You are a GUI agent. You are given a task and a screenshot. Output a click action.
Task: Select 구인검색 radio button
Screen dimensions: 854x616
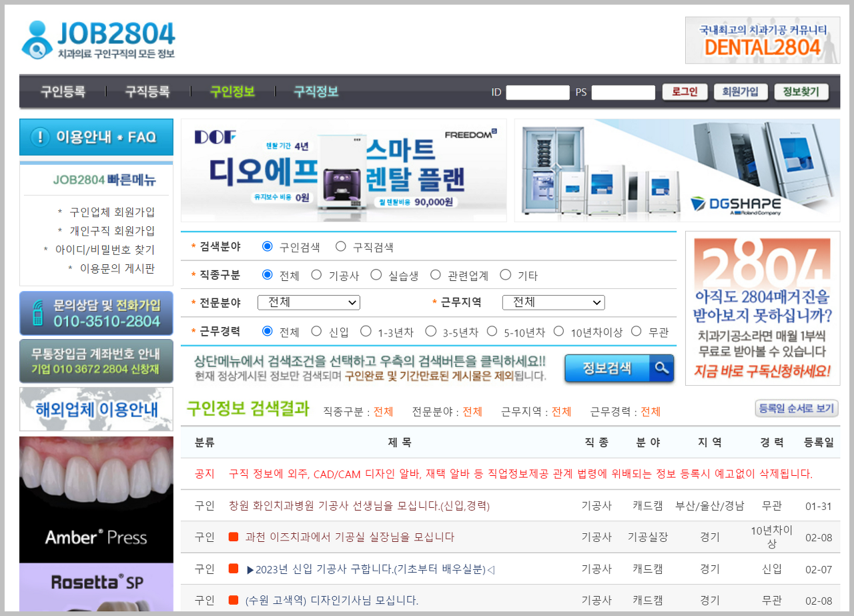click(268, 246)
